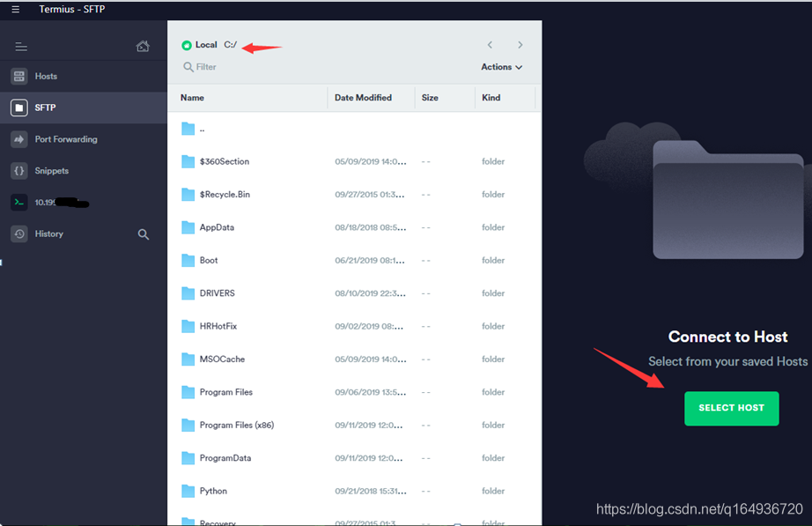The width and height of the screenshot is (812, 526).
Task: Click the Port Forwarding arrow icon
Action: point(19,139)
